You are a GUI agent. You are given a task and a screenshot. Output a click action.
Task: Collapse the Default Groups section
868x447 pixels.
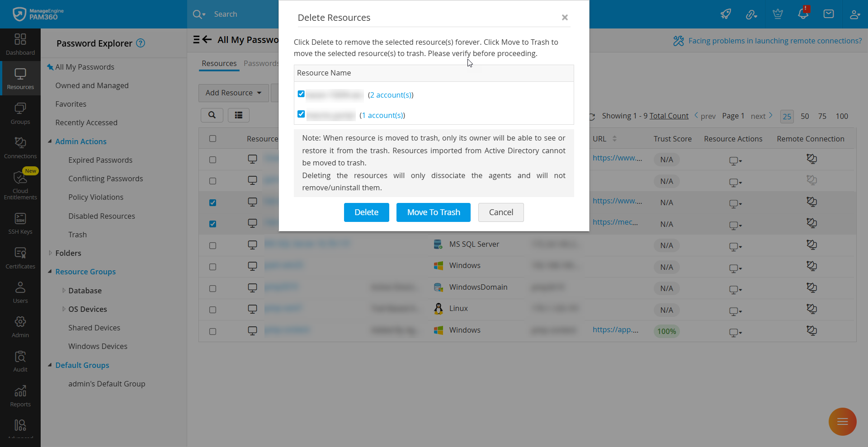coord(50,365)
